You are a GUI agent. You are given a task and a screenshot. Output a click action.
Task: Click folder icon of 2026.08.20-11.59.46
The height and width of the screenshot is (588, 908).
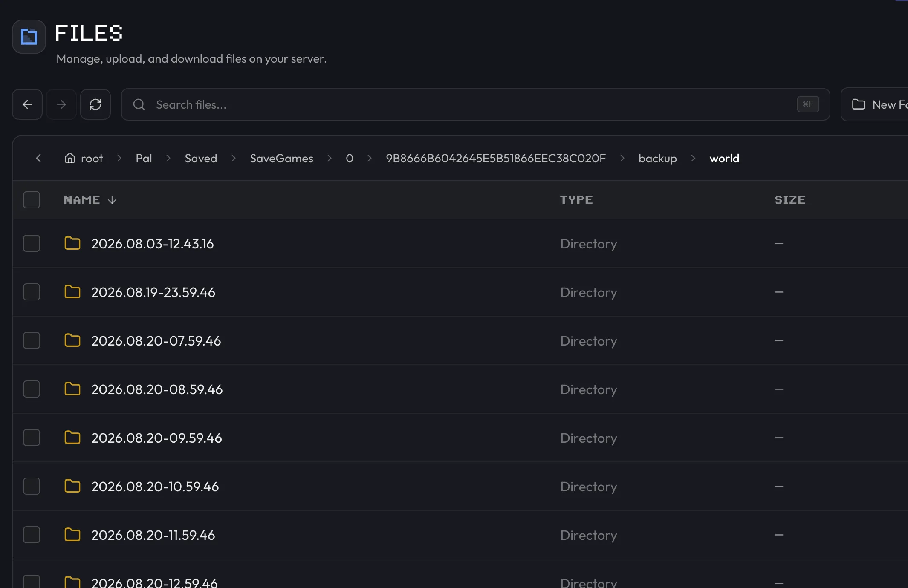[72, 534]
